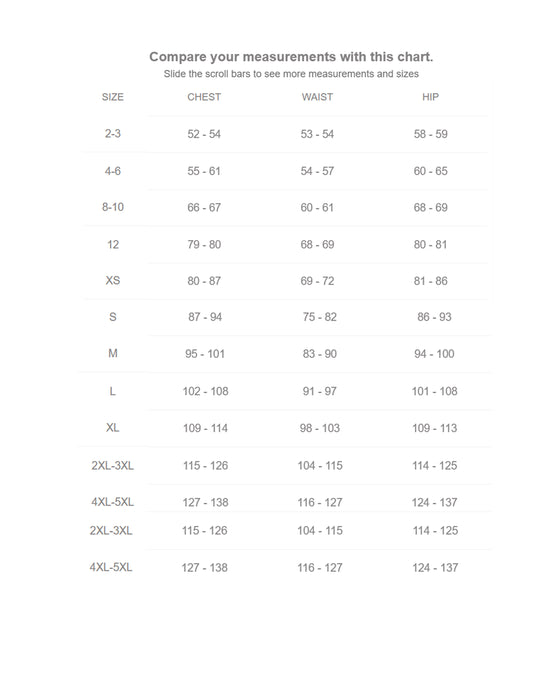Click the SIZE column header
This screenshot has width=533, height=690.
113,97
